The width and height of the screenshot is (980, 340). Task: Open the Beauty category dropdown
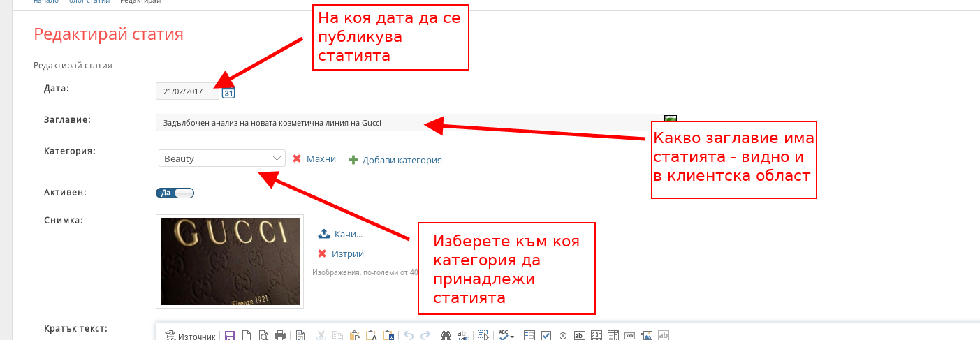tap(221, 158)
